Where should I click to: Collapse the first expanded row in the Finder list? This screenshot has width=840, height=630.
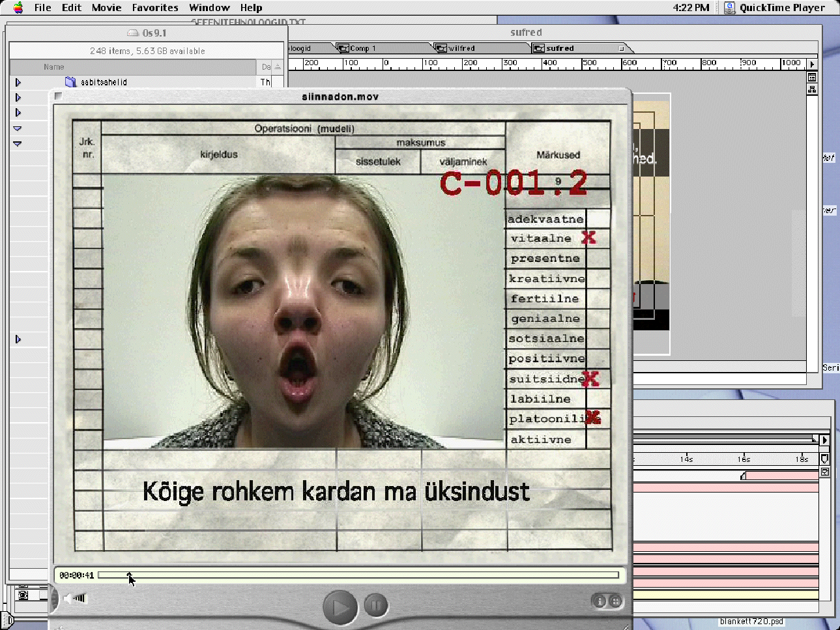point(18,128)
